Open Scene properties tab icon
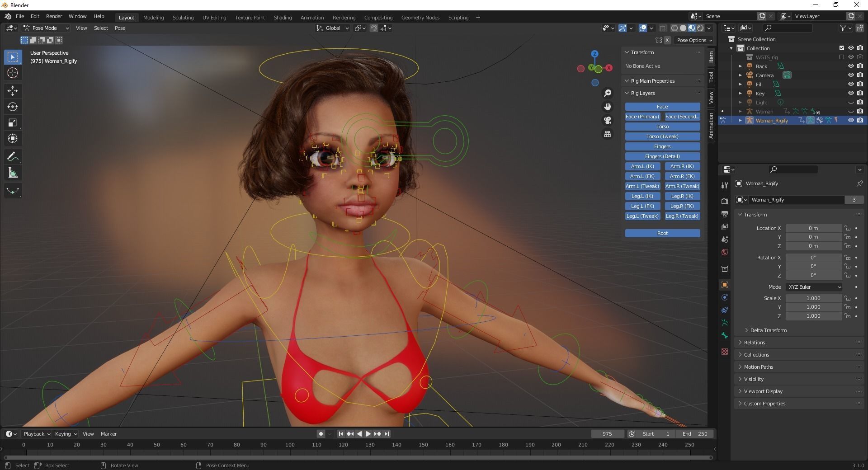This screenshot has width=868, height=470. point(725,239)
